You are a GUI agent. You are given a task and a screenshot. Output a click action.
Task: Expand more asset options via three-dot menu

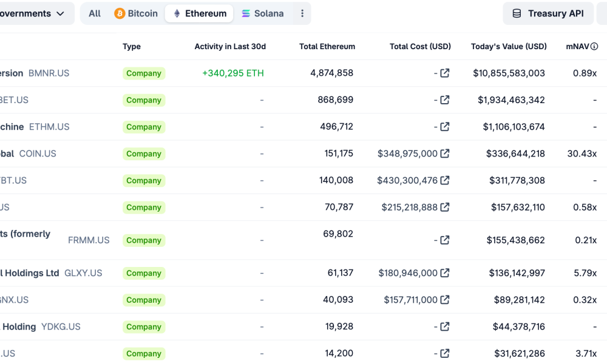(302, 13)
